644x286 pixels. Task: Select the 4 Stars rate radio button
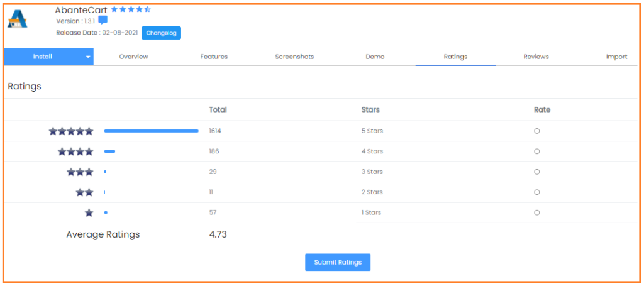click(x=537, y=151)
